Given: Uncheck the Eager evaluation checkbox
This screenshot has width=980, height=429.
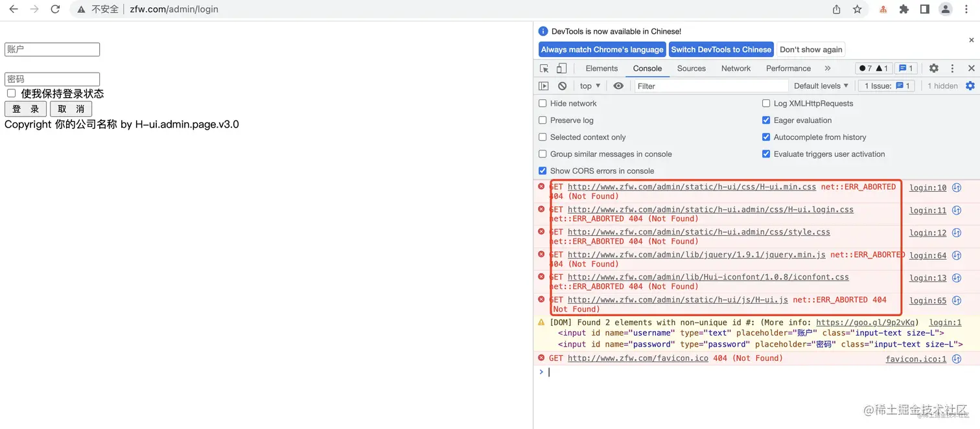Looking at the screenshot, I should [x=766, y=120].
